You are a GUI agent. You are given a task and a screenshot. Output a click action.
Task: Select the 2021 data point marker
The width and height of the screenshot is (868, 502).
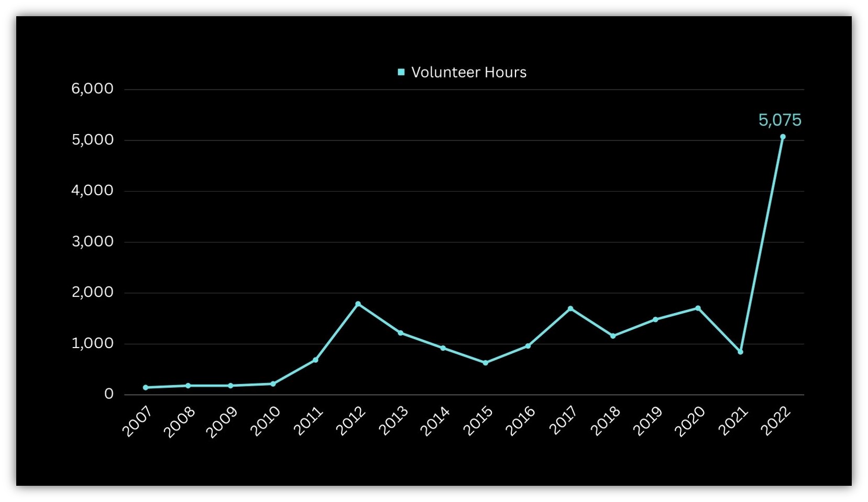pyautogui.click(x=740, y=352)
